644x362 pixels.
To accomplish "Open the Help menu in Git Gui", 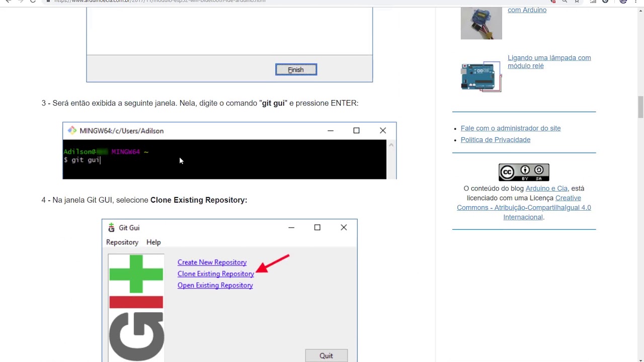I will tap(153, 242).
